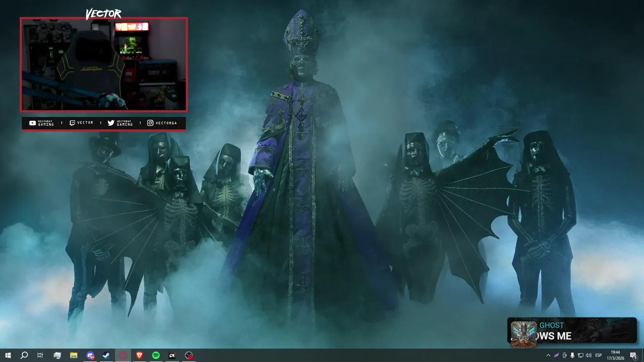
Task: Switch to Opera GX browser
Action: pyautogui.click(x=123, y=355)
